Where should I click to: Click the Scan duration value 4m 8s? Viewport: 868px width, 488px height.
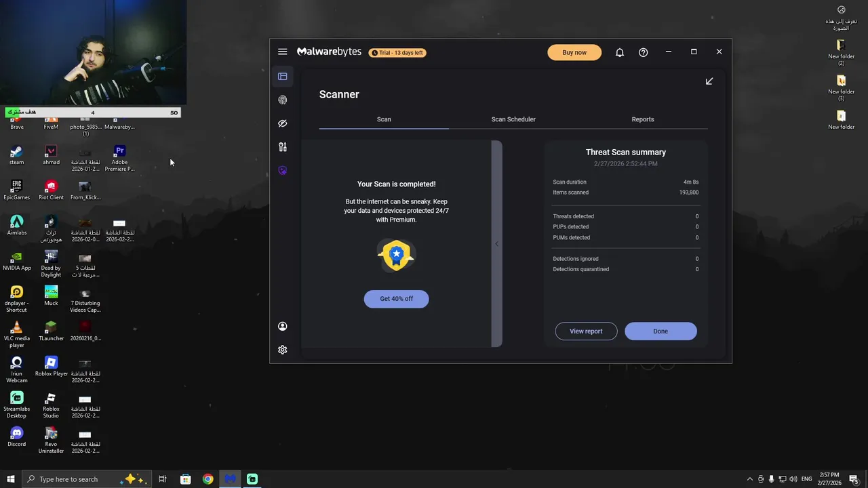691,182
